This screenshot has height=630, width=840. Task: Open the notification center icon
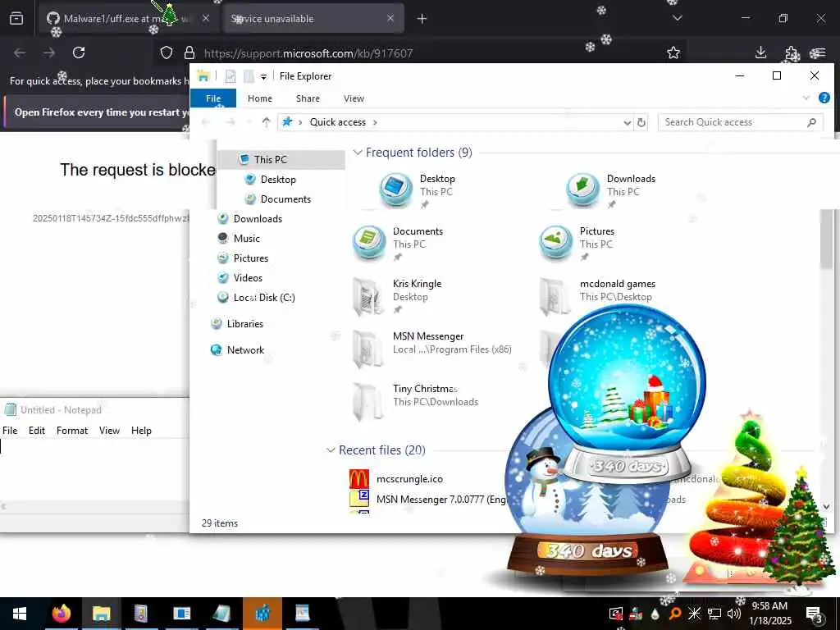(814, 614)
